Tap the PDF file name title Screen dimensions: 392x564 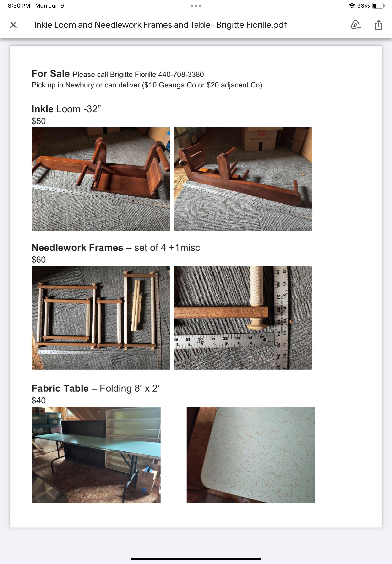point(160,25)
